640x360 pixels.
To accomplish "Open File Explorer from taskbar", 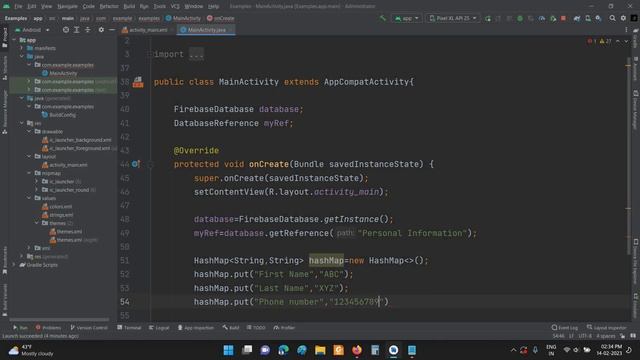I will coord(320,350).
